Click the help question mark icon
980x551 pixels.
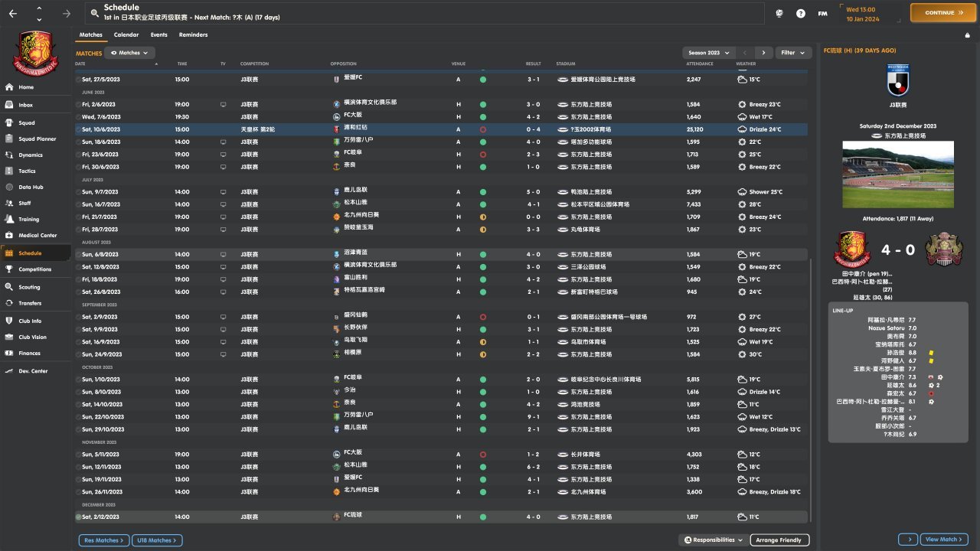(x=800, y=13)
